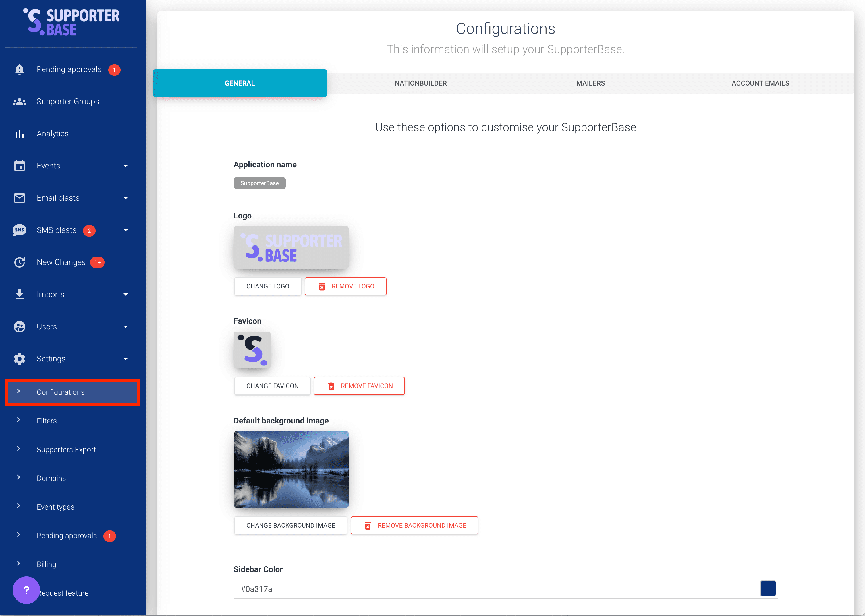Open the purple help question mark
The height and width of the screenshot is (616, 865).
(x=26, y=590)
